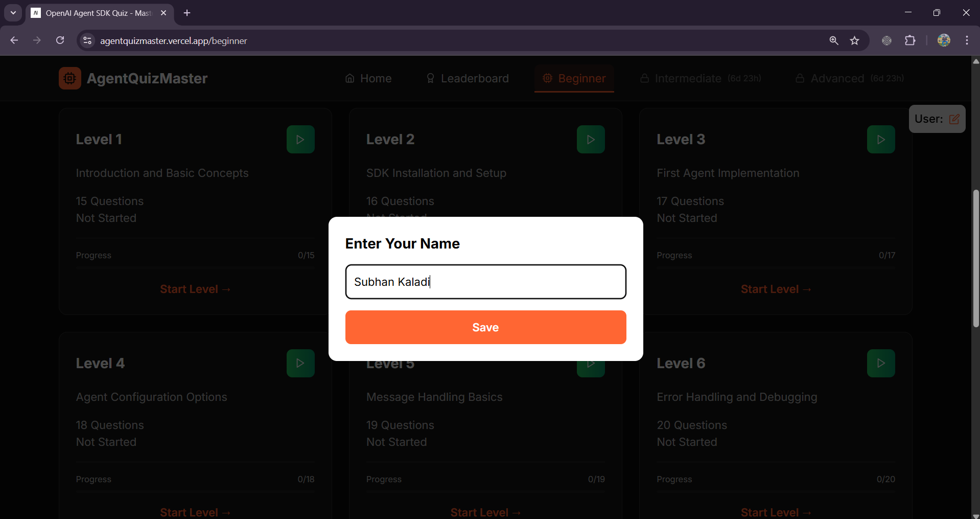
Task: Play Level 6 green button
Action: tap(881, 363)
